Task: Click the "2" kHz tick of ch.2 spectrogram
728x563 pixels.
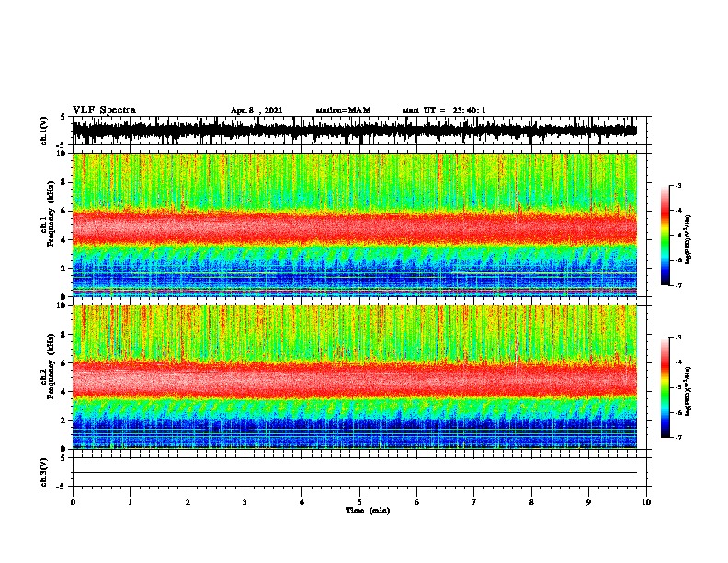Action: tap(63, 420)
